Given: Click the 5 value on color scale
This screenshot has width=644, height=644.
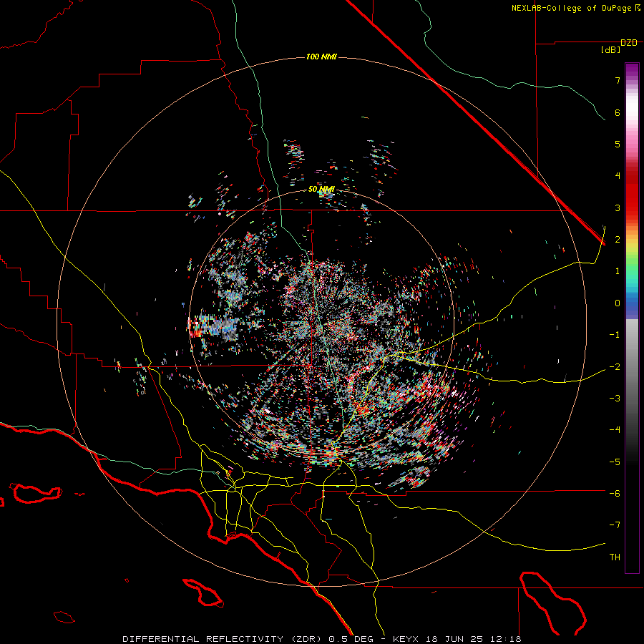Looking at the screenshot, I should [618, 144].
